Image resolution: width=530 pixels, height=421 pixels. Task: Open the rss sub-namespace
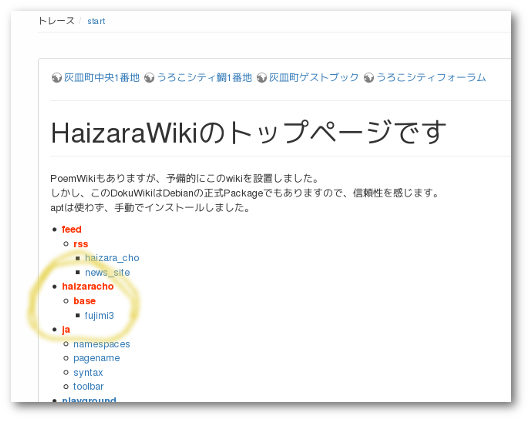click(x=81, y=244)
